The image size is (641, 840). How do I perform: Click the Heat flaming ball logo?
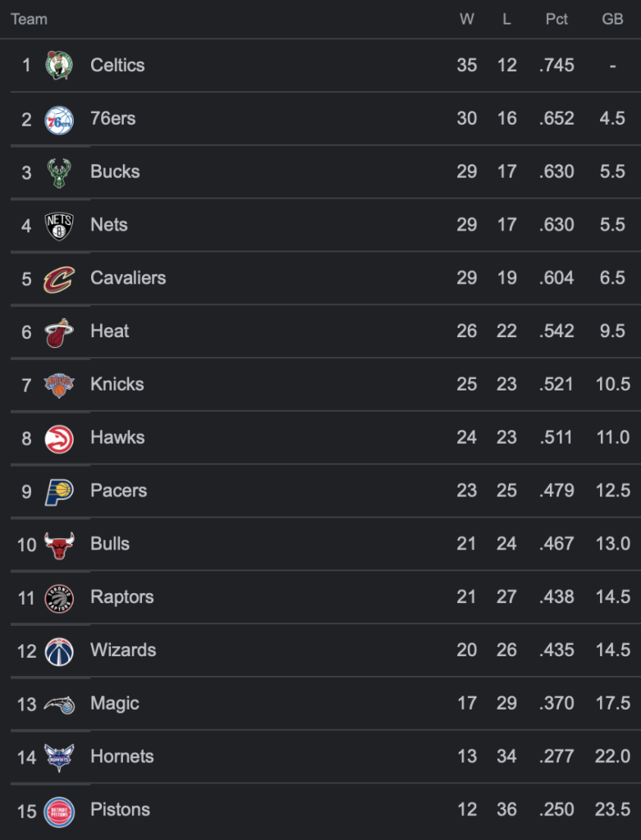(x=59, y=333)
